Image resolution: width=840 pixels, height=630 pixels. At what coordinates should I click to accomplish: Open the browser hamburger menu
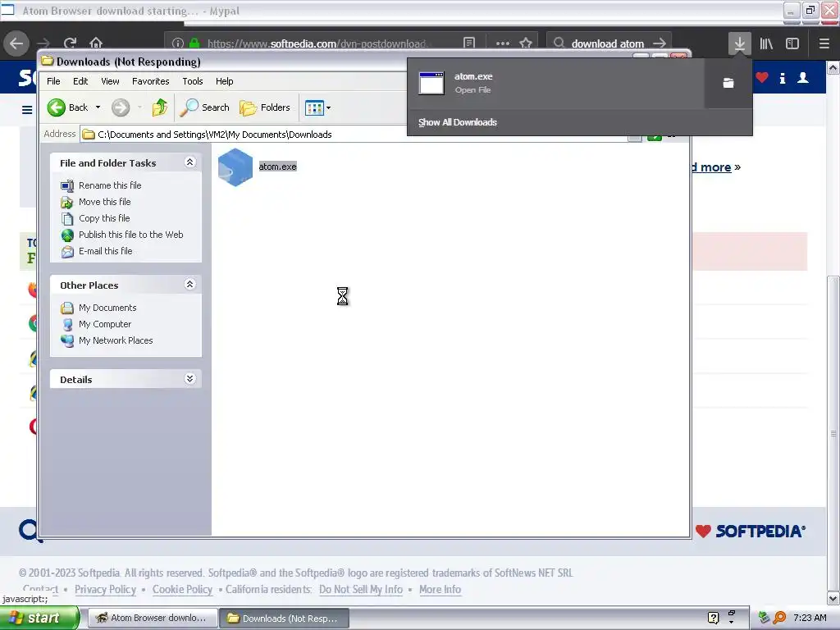coord(824,43)
